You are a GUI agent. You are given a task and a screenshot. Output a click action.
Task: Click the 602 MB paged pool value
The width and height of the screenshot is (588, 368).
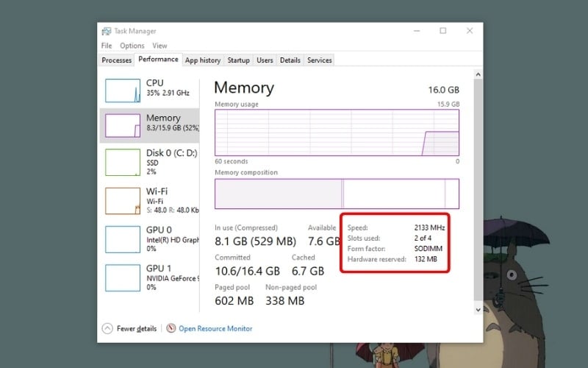[234, 301]
